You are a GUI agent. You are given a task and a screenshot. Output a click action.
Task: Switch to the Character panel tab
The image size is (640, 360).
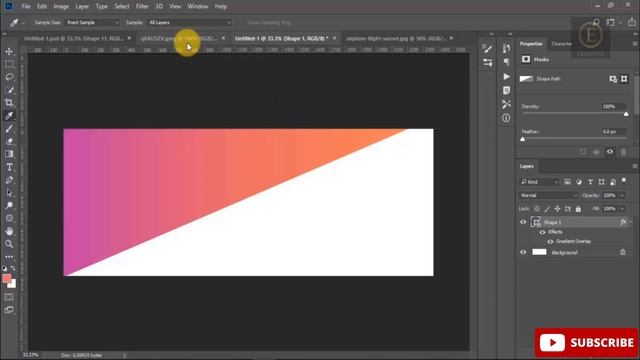[562, 44]
